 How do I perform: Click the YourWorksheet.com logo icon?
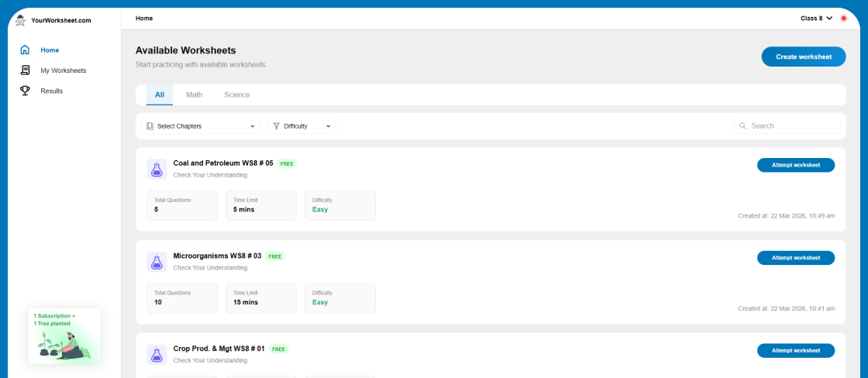pyautogui.click(x=21, y=20)
